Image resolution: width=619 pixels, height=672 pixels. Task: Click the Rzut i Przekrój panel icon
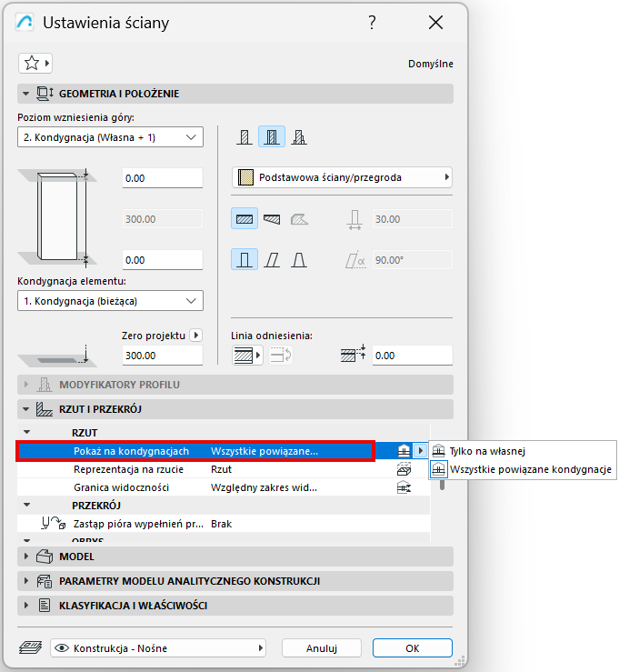coord(45,409)
